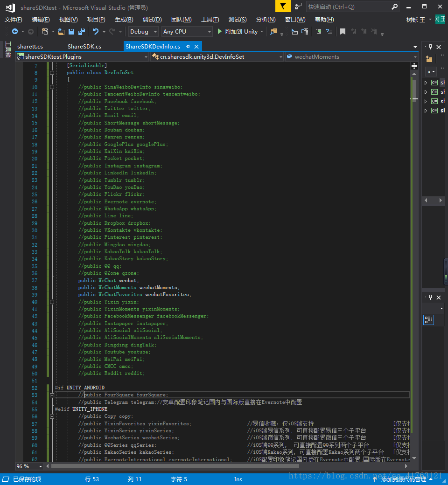The width and height of the screenshot is (448, 485).
Task: Click the yellow notifications filter flag icon
Action: pyautogui.click(x=283, y=6)
